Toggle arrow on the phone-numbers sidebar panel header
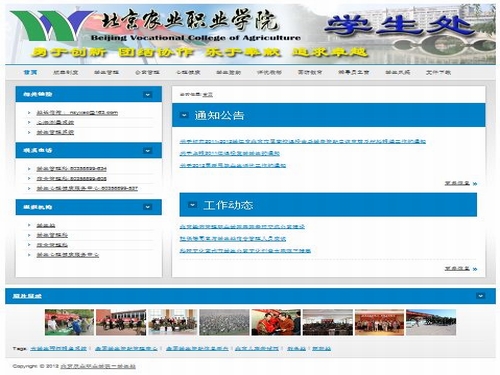500x375 pixels. 147,151
